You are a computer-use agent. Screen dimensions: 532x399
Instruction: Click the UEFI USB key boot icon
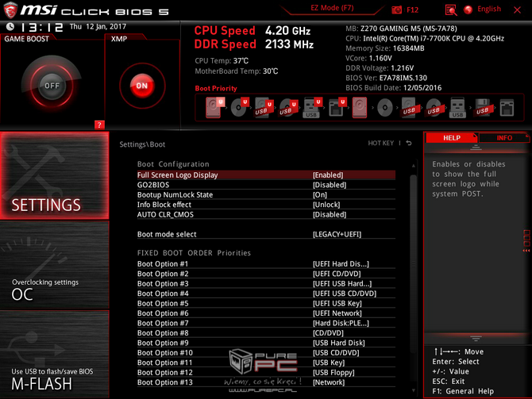(x=312, y=107)
